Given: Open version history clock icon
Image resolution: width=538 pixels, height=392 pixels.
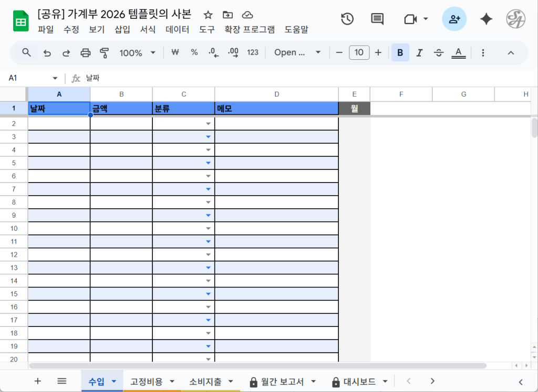Looking at the screenshot, I should 347,19.
